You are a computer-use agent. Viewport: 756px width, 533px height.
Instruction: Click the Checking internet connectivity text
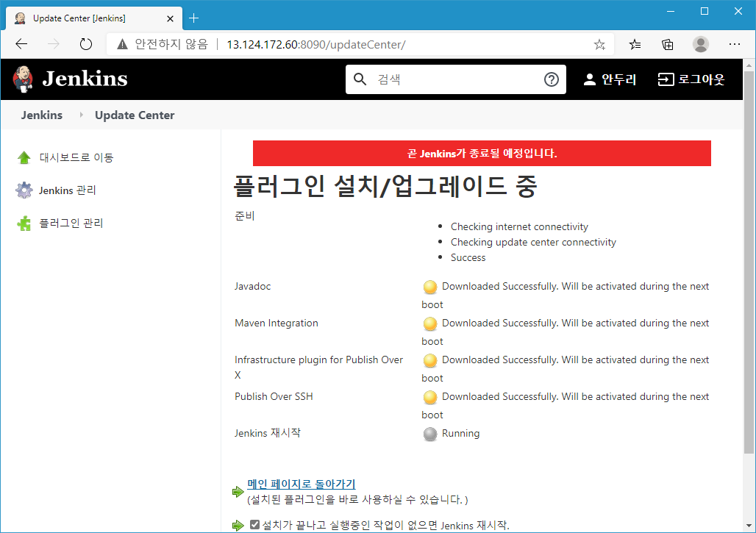(x=519, y=226)
